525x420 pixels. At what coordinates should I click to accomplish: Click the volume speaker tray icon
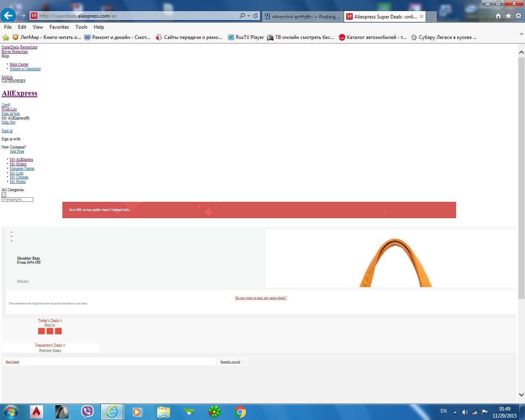click(465, 412)
